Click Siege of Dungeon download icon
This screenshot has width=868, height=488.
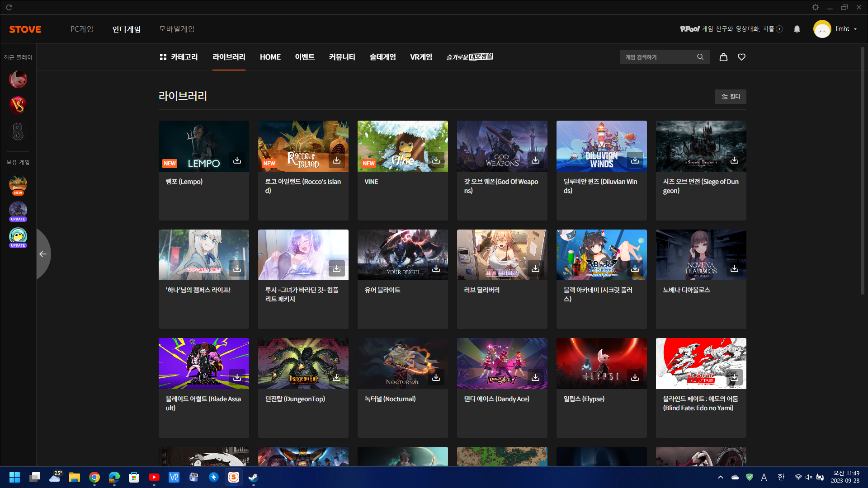(x=734, y=160)
